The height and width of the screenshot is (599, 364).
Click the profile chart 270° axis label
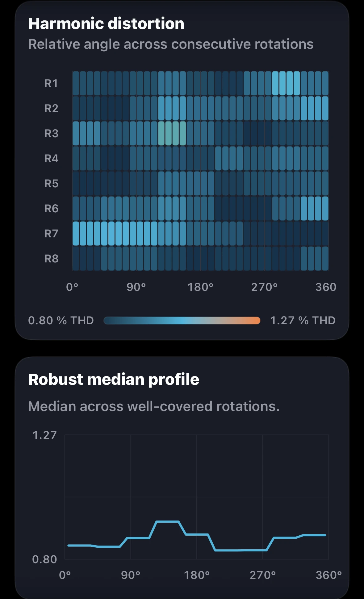[263, 576]
